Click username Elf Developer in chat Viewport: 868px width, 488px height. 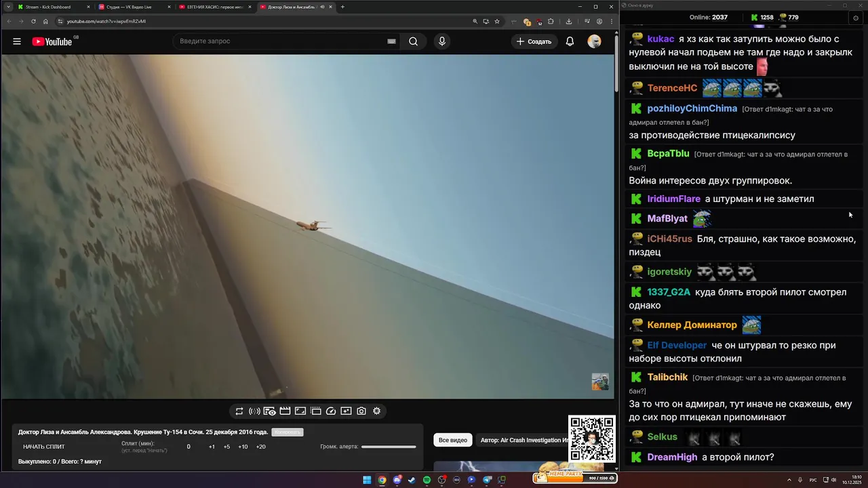(677, 345)
